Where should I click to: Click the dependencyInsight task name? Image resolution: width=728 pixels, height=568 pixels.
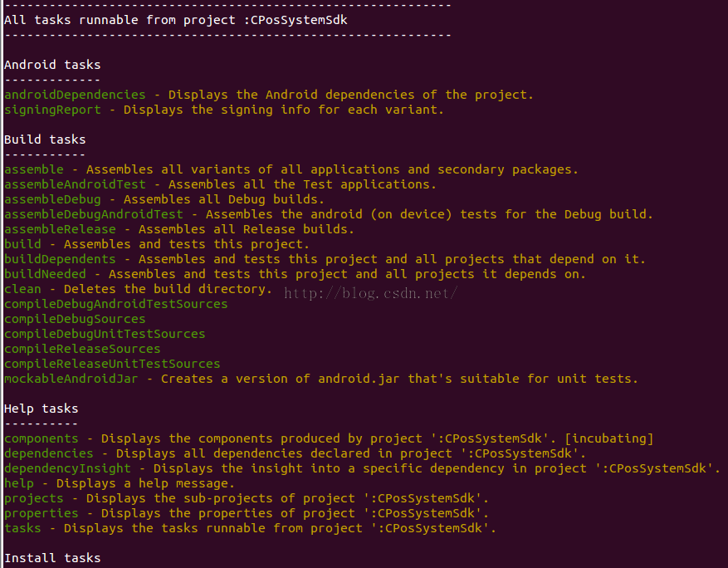pyautogui.click(x=67, y=468)
